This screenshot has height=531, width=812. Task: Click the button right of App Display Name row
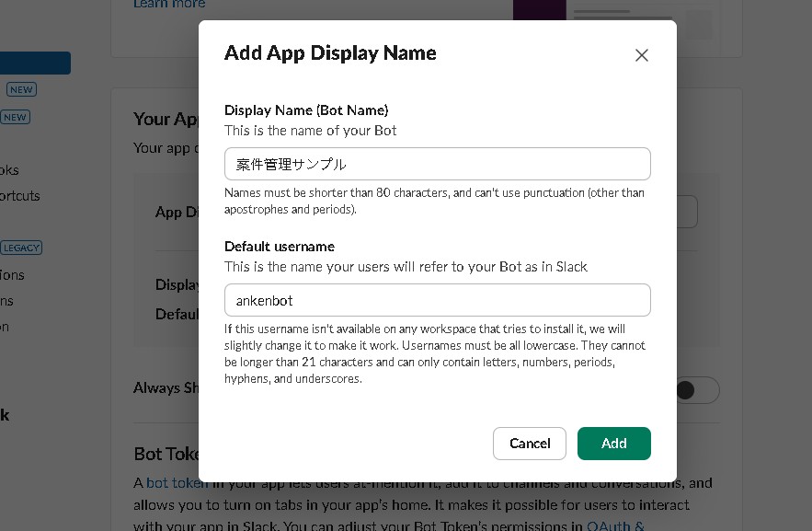[686, 212]
